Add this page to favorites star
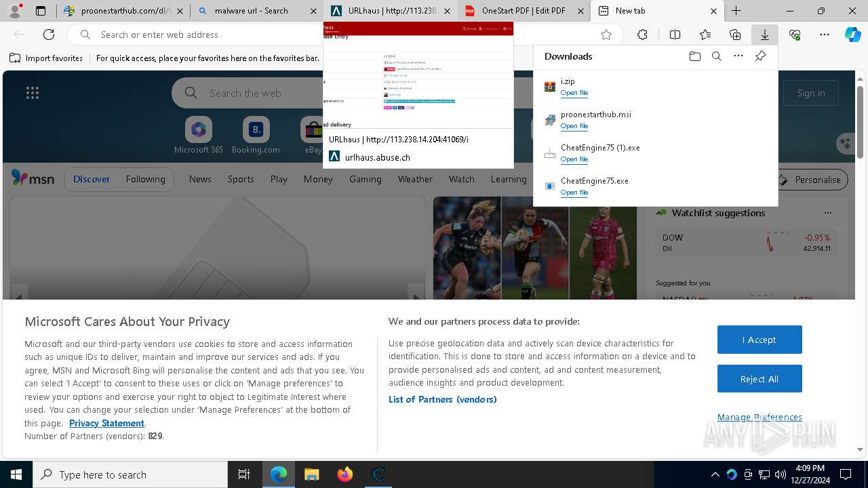The image size is (868, 488). coord(606,35)
